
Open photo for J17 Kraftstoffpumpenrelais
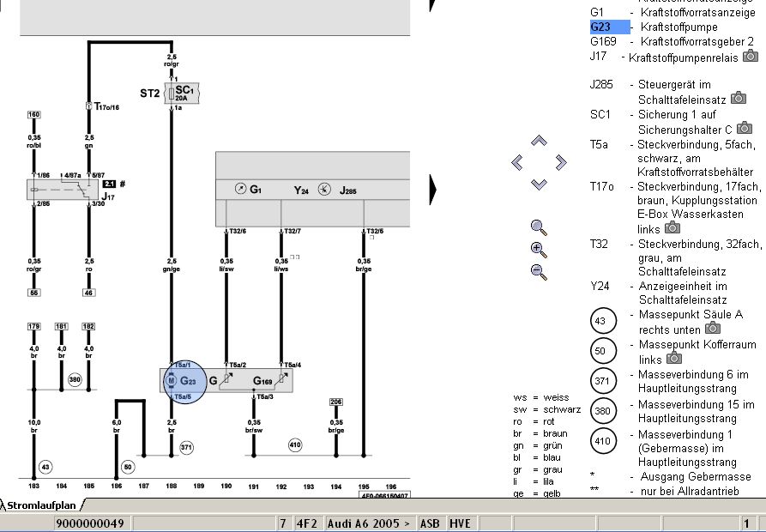pyautogui.click(x=751, y=56)
